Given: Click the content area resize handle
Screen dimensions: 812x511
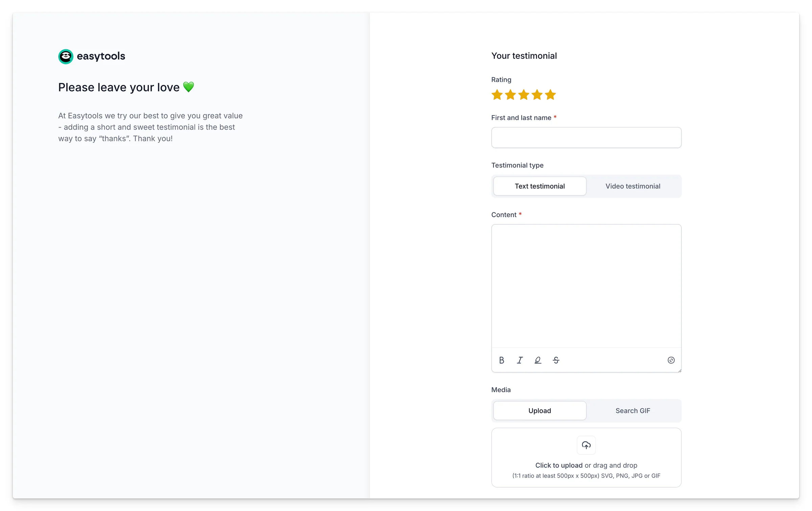Looking at the screenshot, I should click(x=679, y=371).
